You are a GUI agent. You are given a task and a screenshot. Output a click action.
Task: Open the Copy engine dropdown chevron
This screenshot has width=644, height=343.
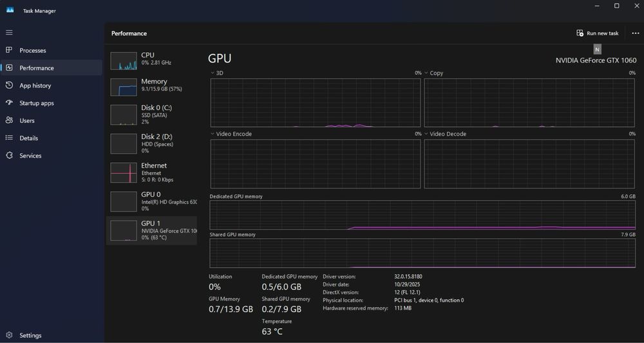coord(426,73)
